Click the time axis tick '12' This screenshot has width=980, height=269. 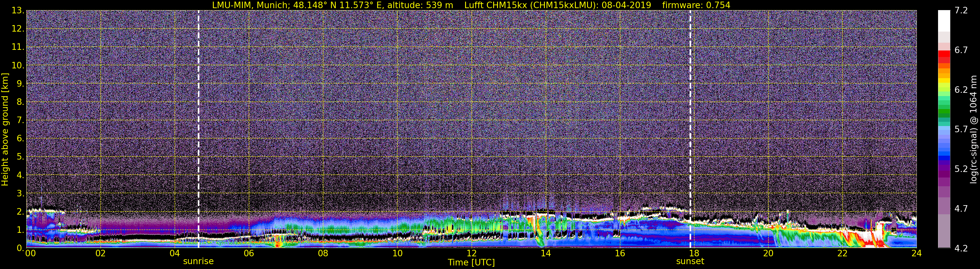point(471,254)
